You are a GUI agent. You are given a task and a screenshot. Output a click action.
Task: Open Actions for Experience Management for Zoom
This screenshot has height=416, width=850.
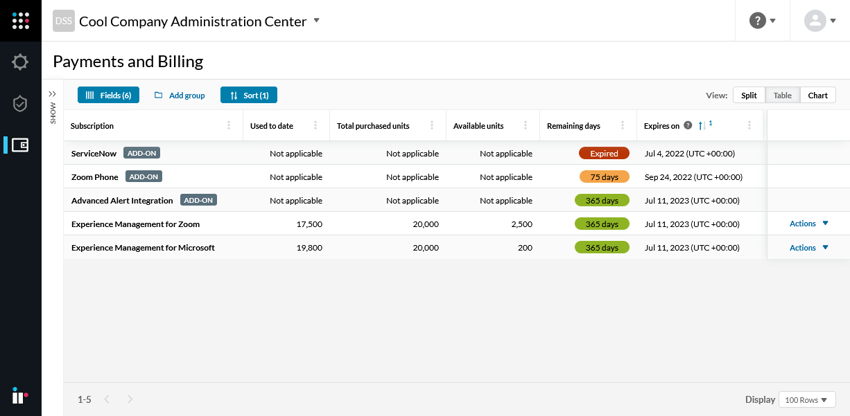tap(809, 224)
